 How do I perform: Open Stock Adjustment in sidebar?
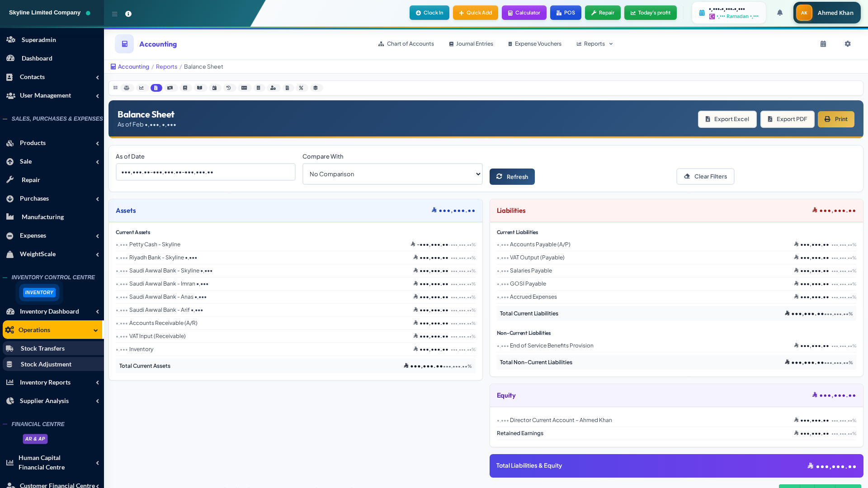[x=46, y=364]
